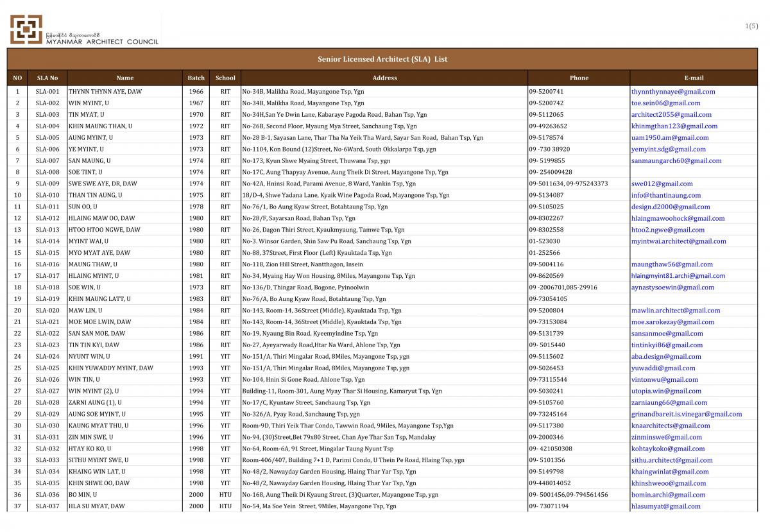Click page number 1(5) indicator

click(x=751, y=26)
